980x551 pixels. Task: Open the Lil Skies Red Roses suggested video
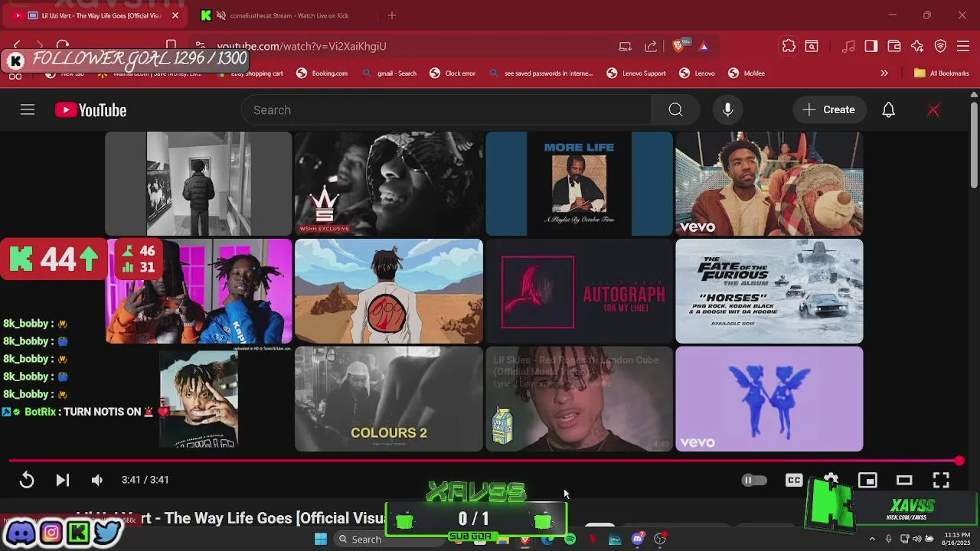[x=579, y=399]
